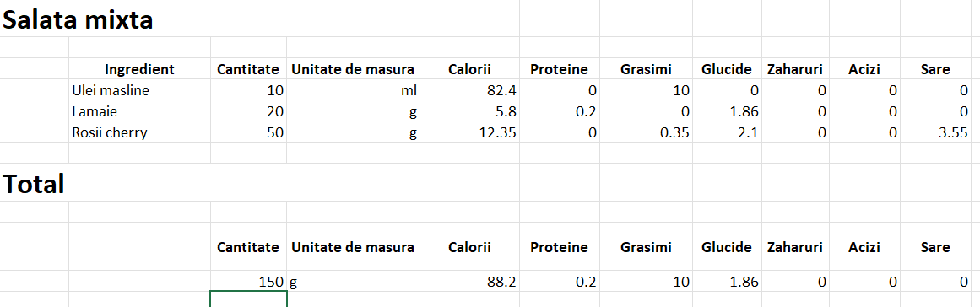This screenshot has width=980, height=307.
Task: Select the ml unit cell
Action: coord(353,90)
